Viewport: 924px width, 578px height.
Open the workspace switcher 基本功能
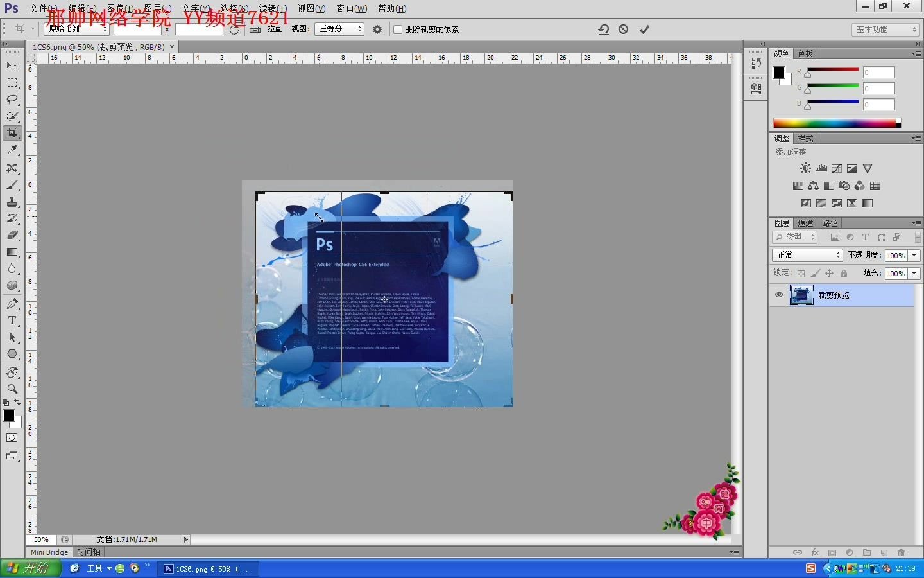[x=886, y=30]
